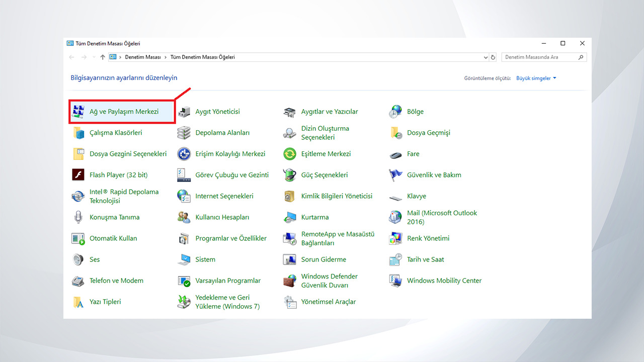Open Intel Rapid Depolama Teknolojisi icon
644x362 pixels.
pyautogui.click(x=78, y=196)
